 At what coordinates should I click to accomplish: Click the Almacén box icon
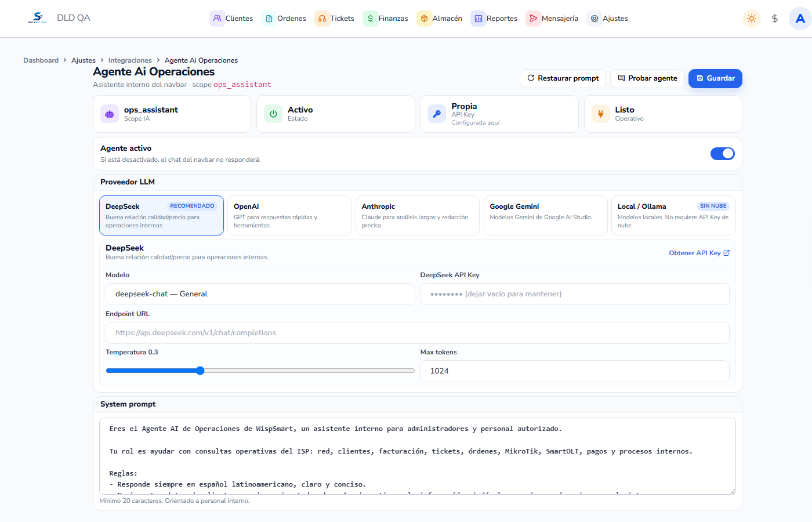[x=424, y=19]
